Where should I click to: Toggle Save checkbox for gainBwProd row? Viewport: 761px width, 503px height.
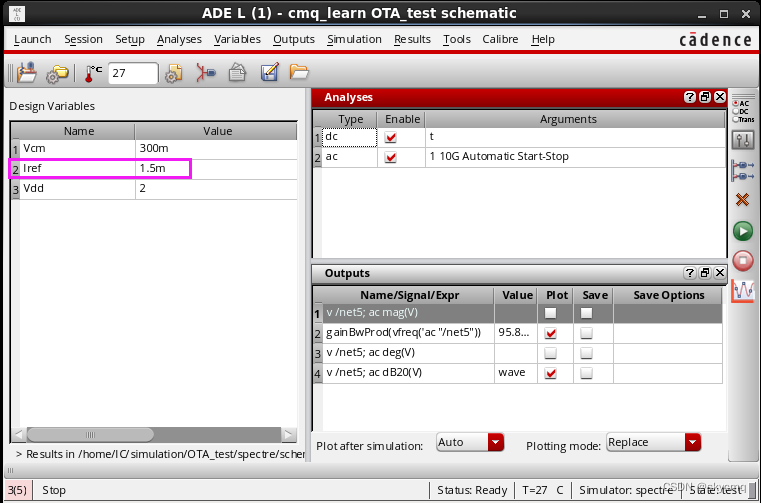pos(586,334)
